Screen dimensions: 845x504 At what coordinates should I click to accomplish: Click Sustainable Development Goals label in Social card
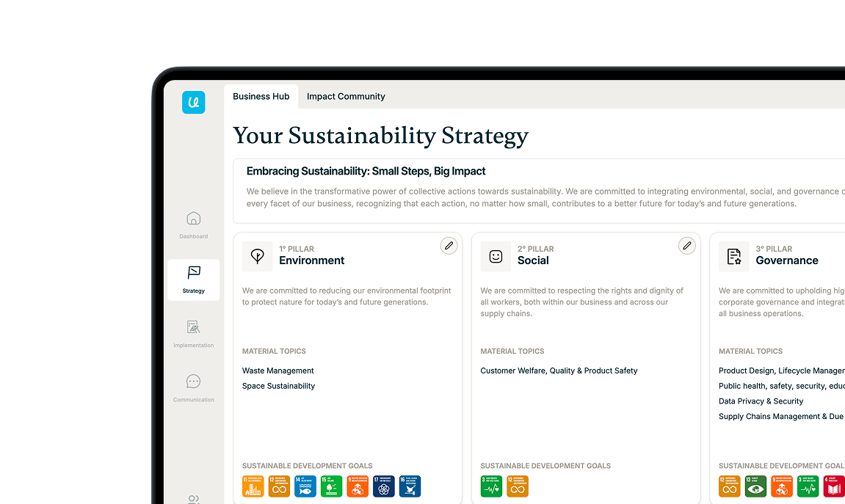click(545, 466)
